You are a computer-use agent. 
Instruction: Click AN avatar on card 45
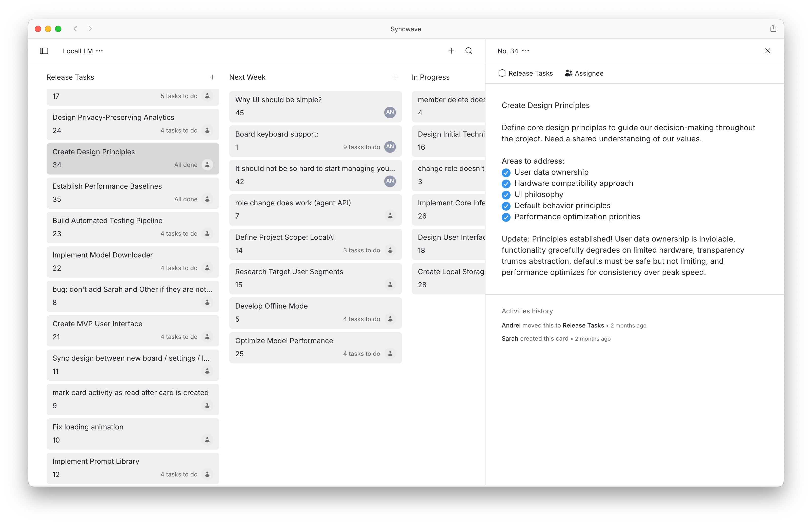tap(390, 112)
